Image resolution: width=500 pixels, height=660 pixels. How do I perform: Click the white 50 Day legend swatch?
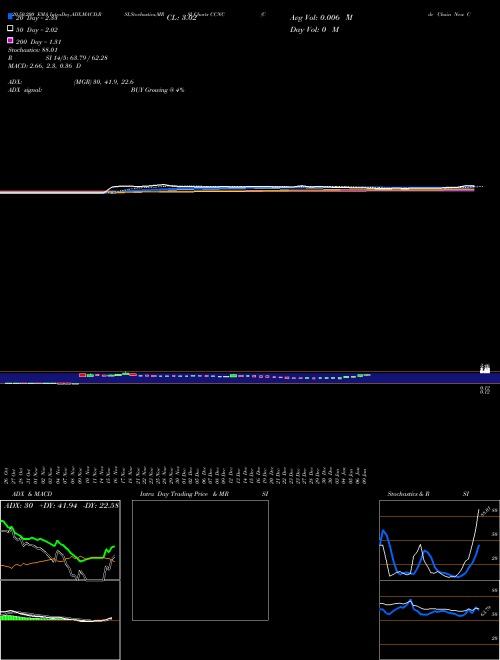tap(10, 28)
